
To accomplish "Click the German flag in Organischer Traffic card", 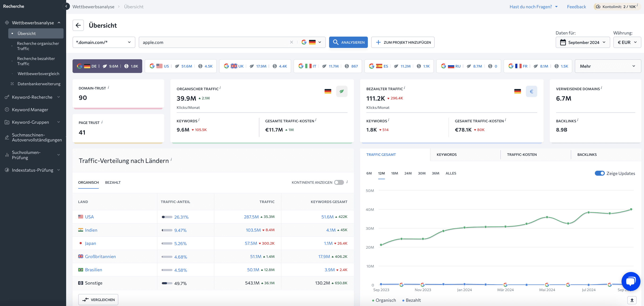I will pyautogui.click(x=328, y=91).
